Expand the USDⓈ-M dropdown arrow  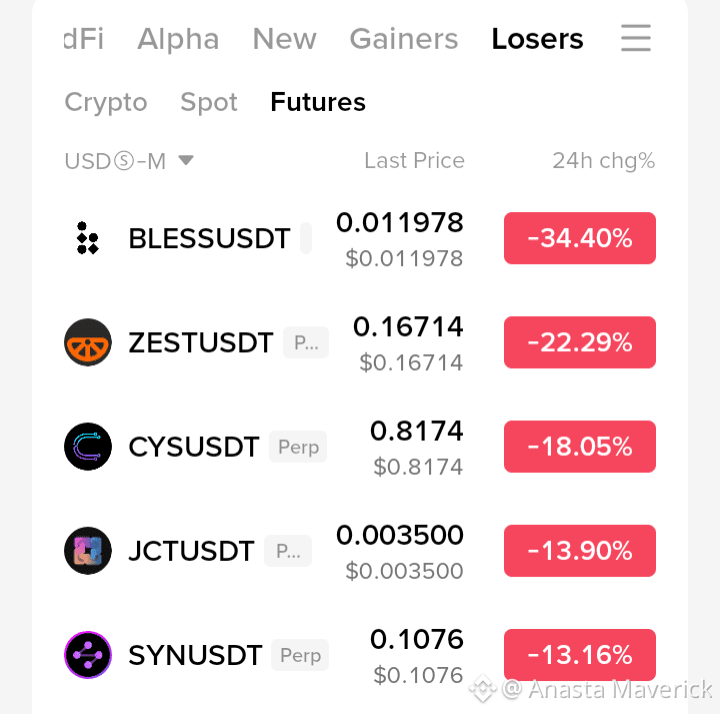click(186, 160)
